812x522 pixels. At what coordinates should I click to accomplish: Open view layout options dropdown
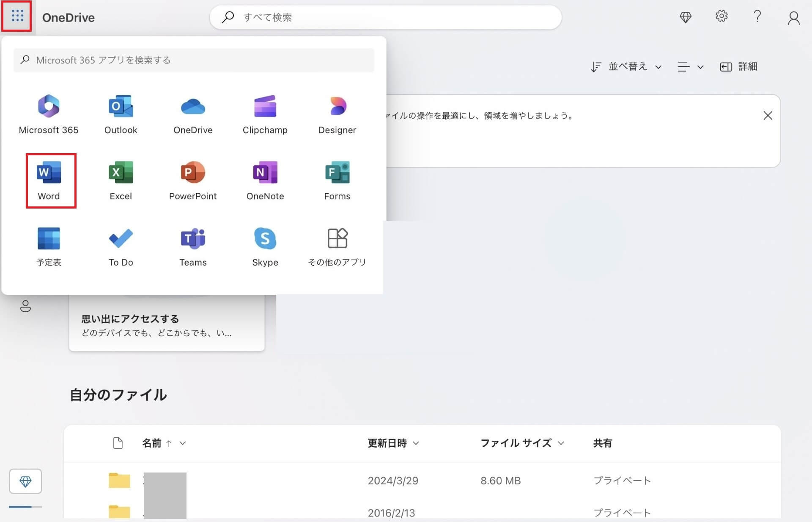coord(690,66)
